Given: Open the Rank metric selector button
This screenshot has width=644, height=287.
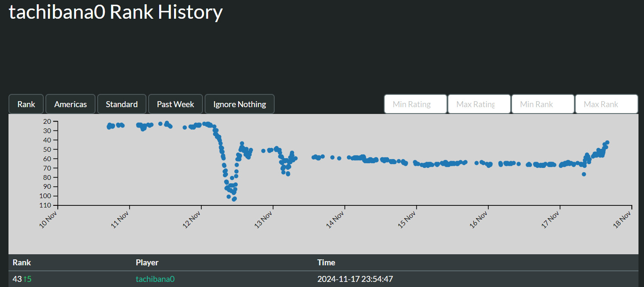Looking at the screenshot, I should pyautogui.click(x=26, y=104).
